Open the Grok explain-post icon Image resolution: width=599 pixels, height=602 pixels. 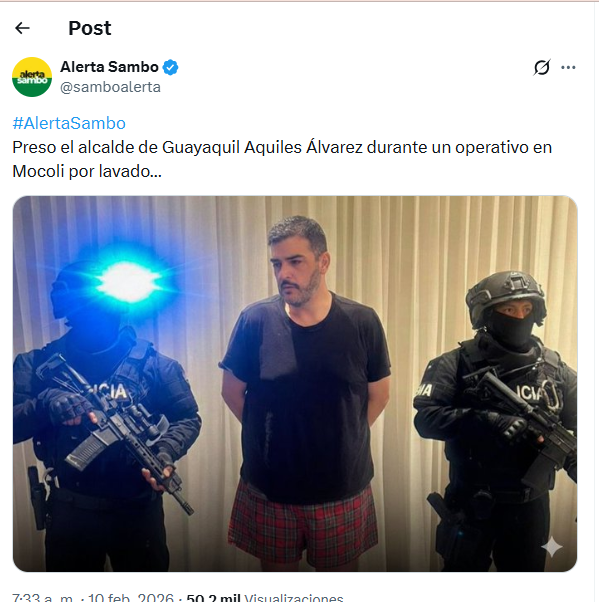click(x=542, y=68)
